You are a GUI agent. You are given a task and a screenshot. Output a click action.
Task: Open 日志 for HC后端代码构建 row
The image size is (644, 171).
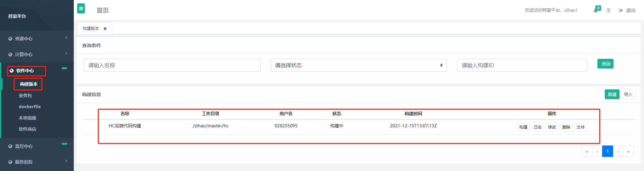pyautogui.click(x=538, y=127)
